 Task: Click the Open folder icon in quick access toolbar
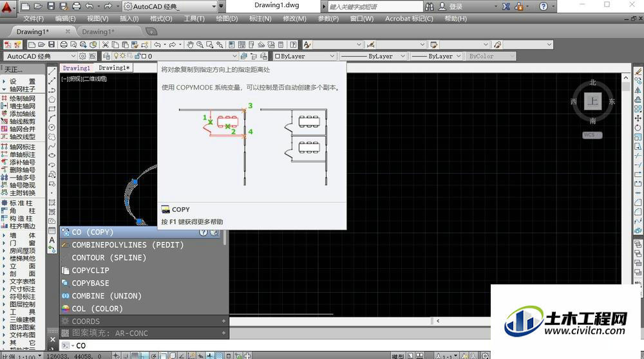(x=38, y=6)
